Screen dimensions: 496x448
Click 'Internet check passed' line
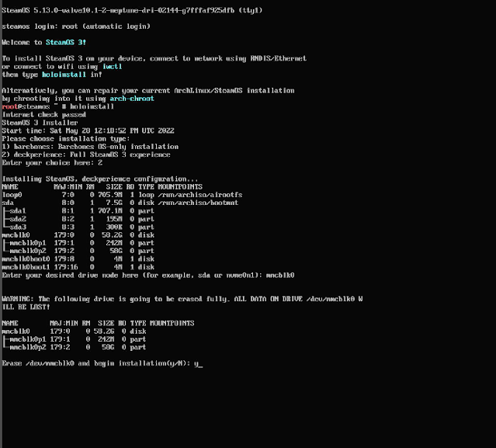[44, 115]
